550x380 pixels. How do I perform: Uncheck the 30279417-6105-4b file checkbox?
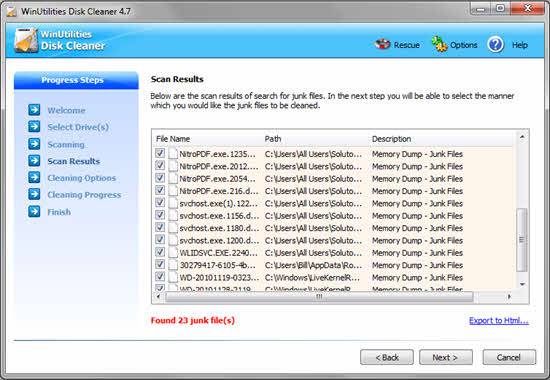click(x=160, y=265)
